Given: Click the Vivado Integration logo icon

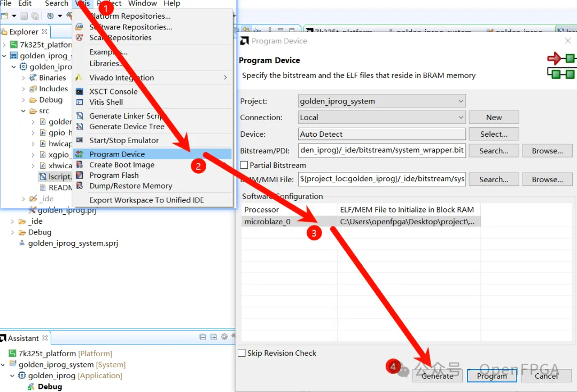Looking at the screenshot, I should click(x=80, y=77).
